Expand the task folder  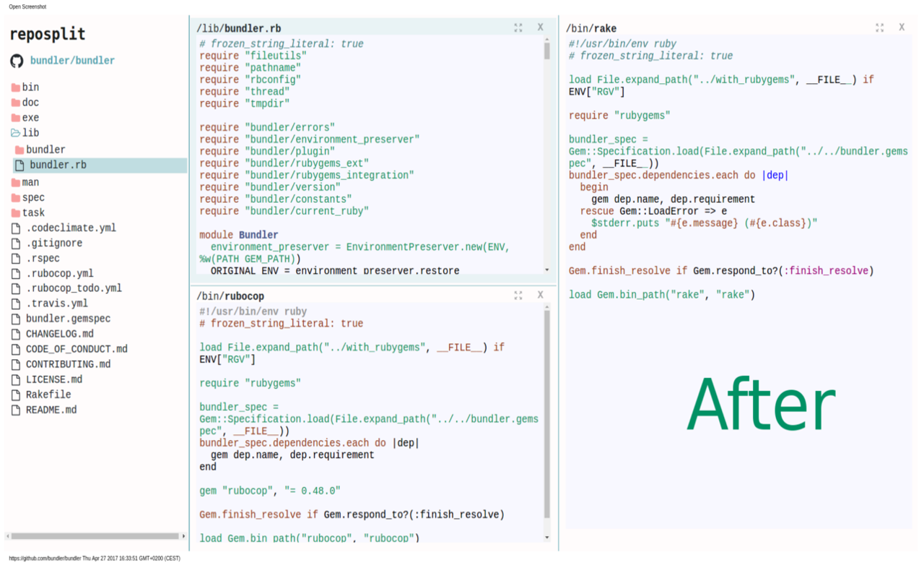pyautogui.click(x=27, y=212)
